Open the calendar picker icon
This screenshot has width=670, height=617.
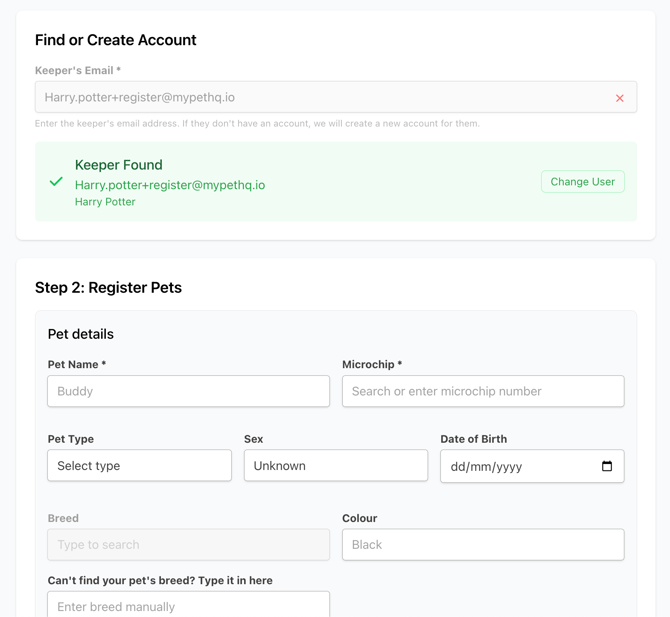point(607,466)
